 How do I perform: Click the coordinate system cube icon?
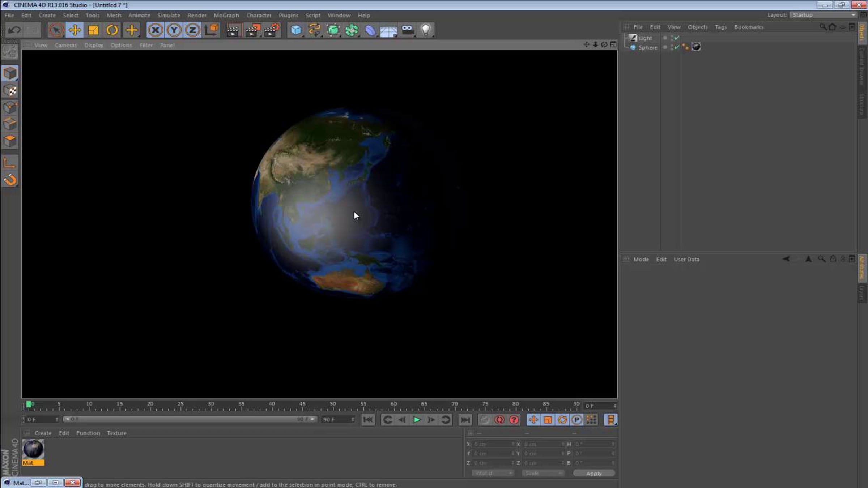click(x=212, y=30)
